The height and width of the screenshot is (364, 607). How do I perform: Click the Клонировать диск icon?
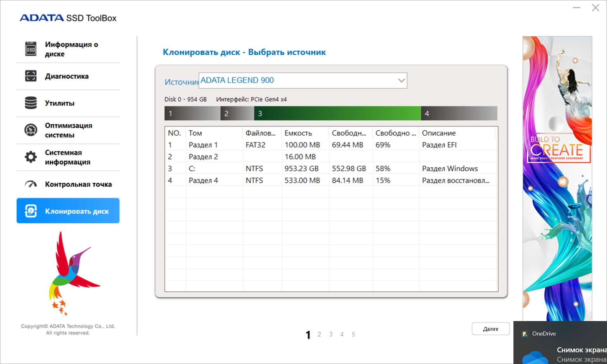click(x=31, y=211)
